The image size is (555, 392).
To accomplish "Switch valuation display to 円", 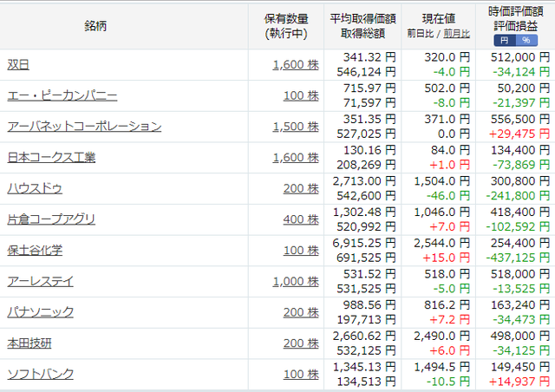I will click(505, 40).
